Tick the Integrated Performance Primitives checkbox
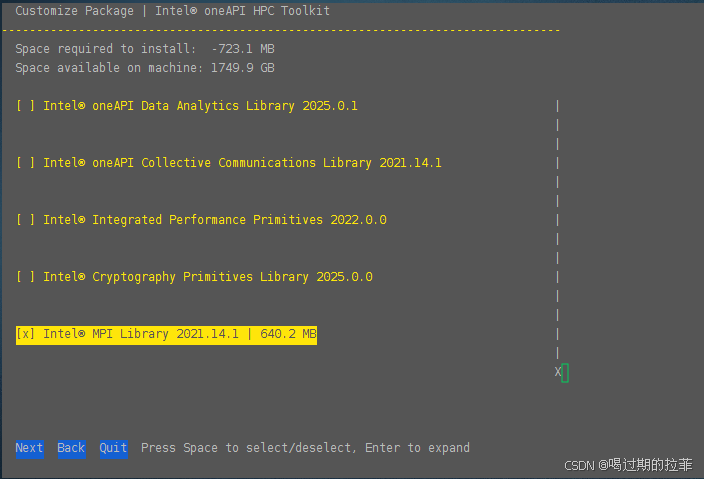 (x=26, y=220)
